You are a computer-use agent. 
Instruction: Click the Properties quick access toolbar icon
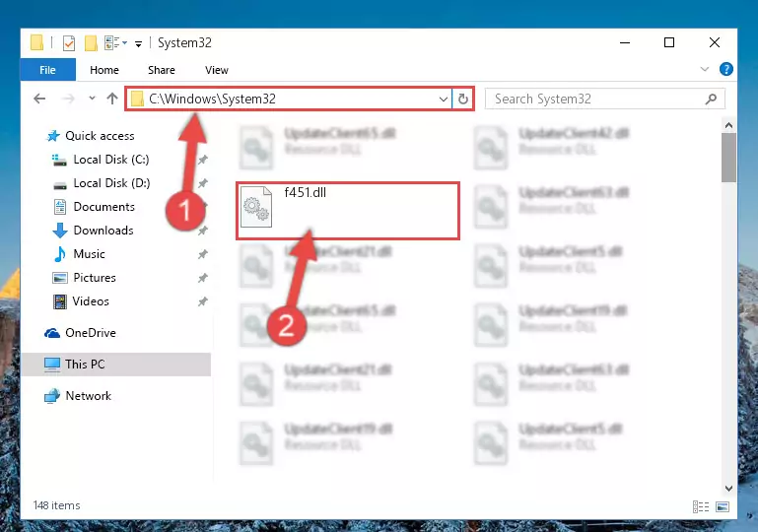pos(69,43)
